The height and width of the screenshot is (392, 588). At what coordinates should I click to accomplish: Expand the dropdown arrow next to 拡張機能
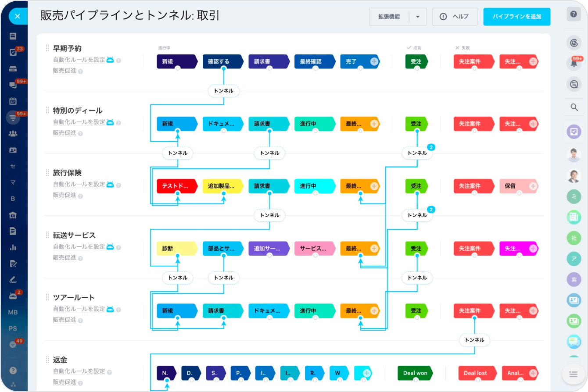pyautogui.click(x=418, y=17)
